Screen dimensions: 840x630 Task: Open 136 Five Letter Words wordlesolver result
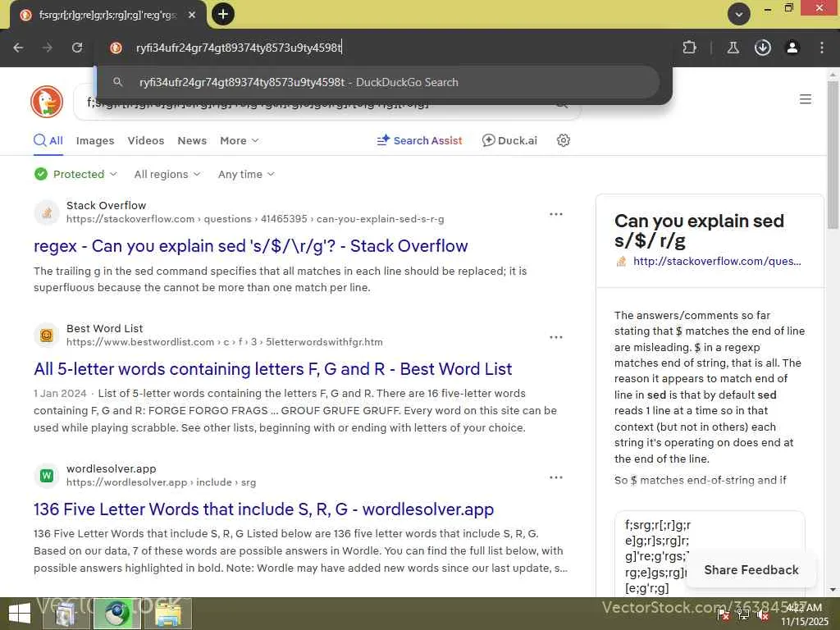(263, 509)
